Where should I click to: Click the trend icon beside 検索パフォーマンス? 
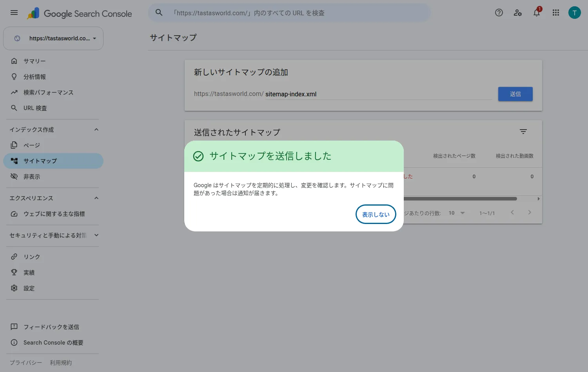click(x=14, y=92)
